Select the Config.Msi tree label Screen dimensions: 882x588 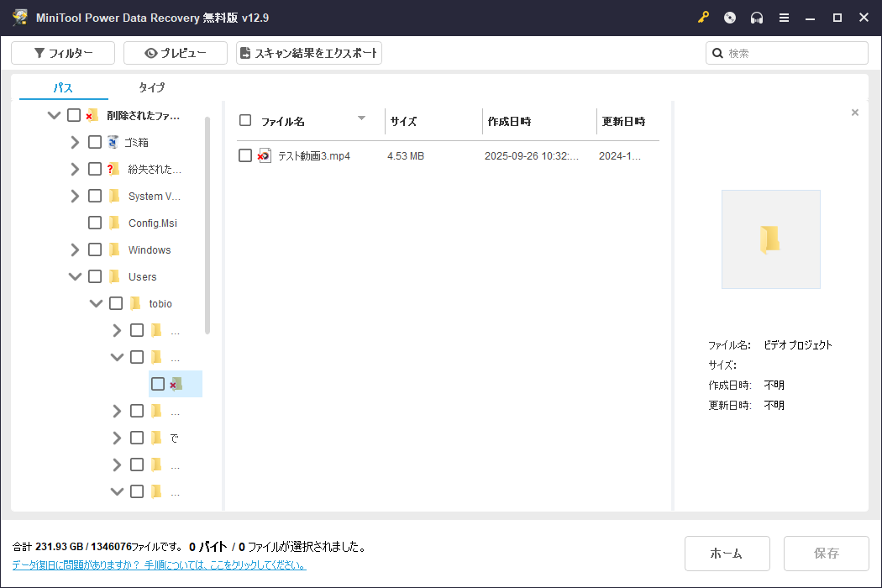(152, 223)
